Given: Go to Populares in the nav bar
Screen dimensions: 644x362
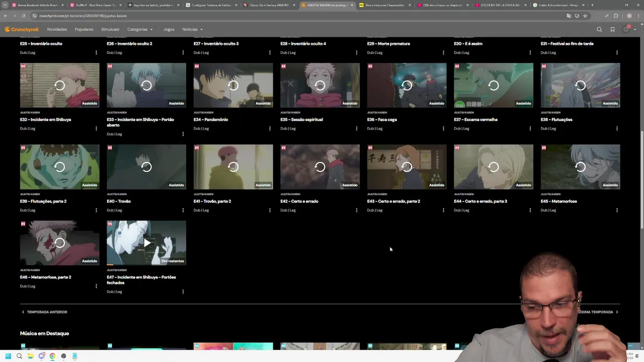Looking at the screenshot, I should tap(84, 29).
